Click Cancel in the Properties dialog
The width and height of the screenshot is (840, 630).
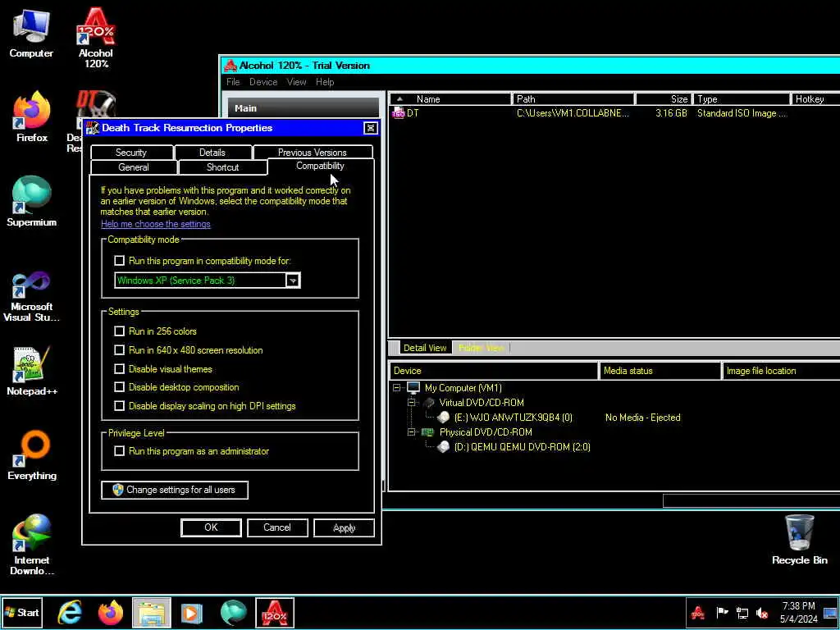[x=277, y=527]
